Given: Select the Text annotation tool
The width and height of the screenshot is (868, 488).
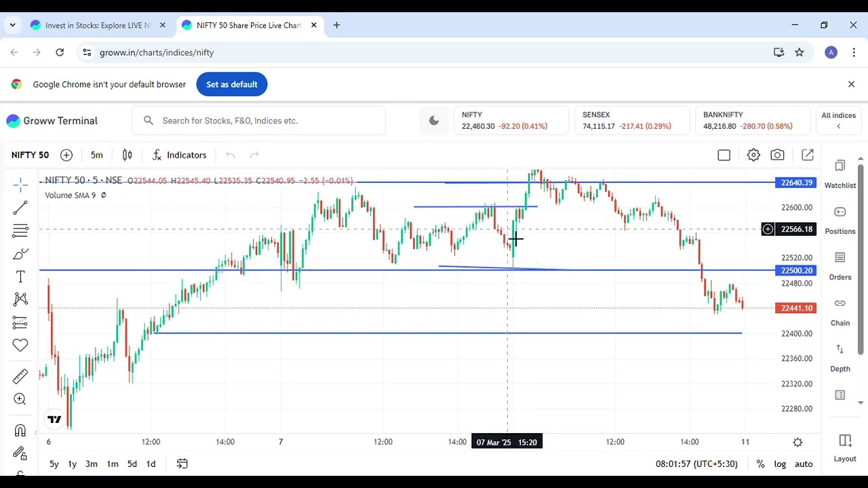Looking at the screenshot, I should pos(20,277).
